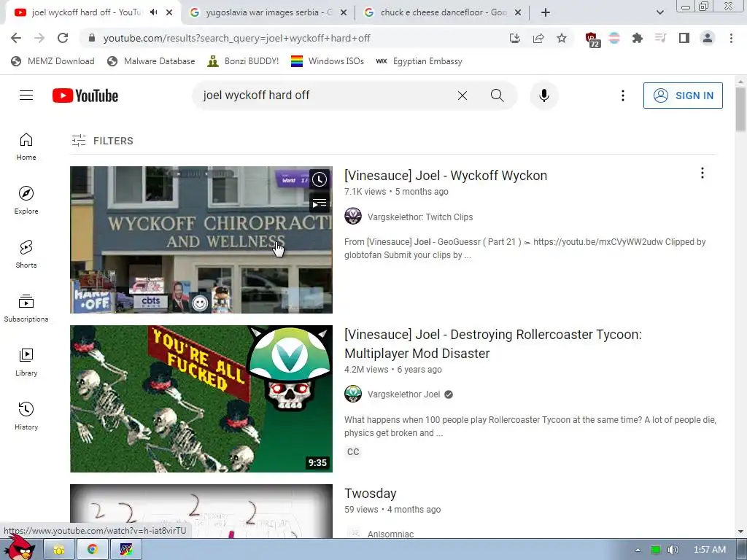
Task: Open the Bonzi BUDDY! bookmark
Action: (x=243, y=61)
